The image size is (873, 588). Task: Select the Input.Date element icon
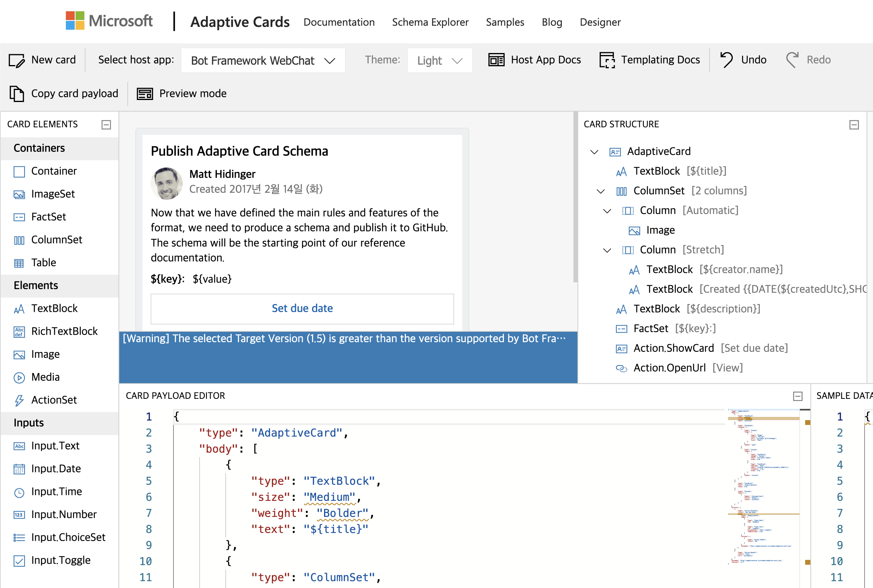(19, 469)
